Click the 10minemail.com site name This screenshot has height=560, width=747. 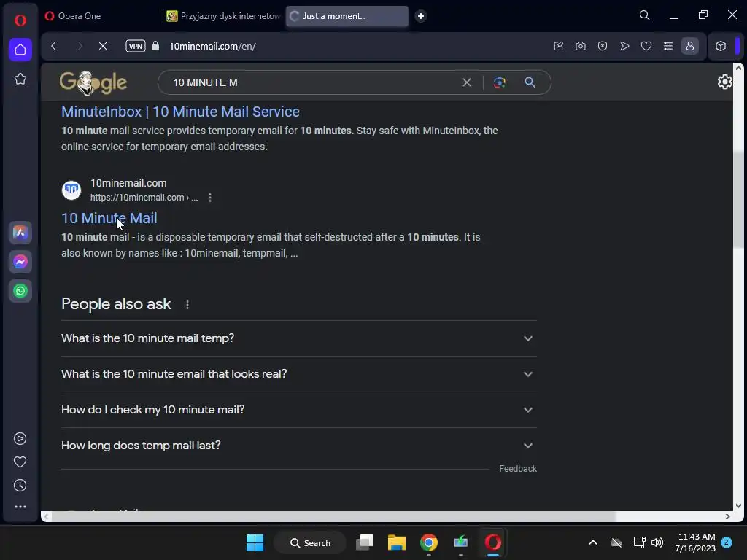tap(128, 183)
